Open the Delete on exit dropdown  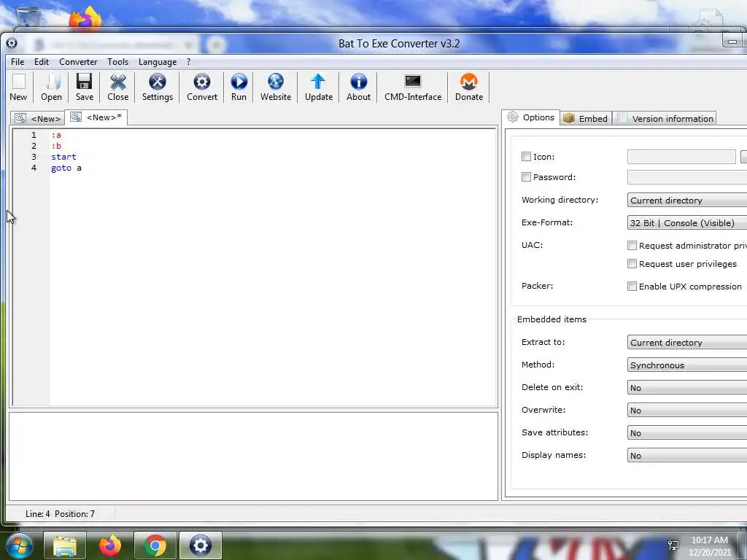tap(687, 387)
